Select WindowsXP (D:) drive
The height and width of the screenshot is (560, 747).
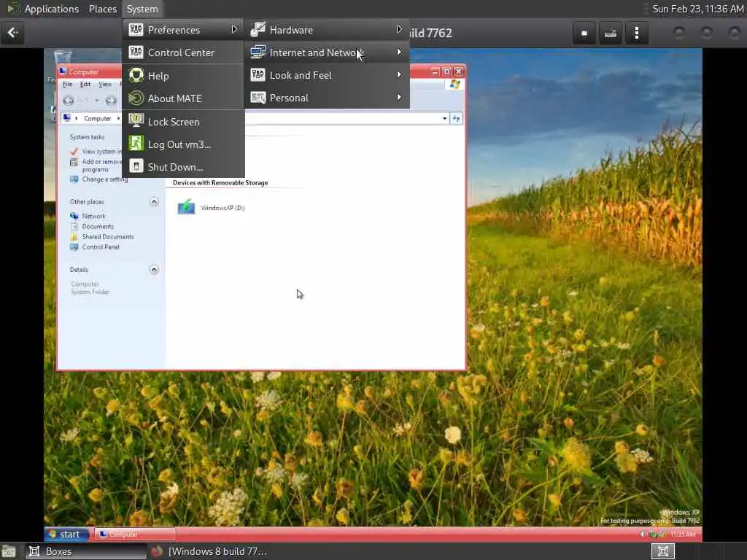(x=211, y=208)
